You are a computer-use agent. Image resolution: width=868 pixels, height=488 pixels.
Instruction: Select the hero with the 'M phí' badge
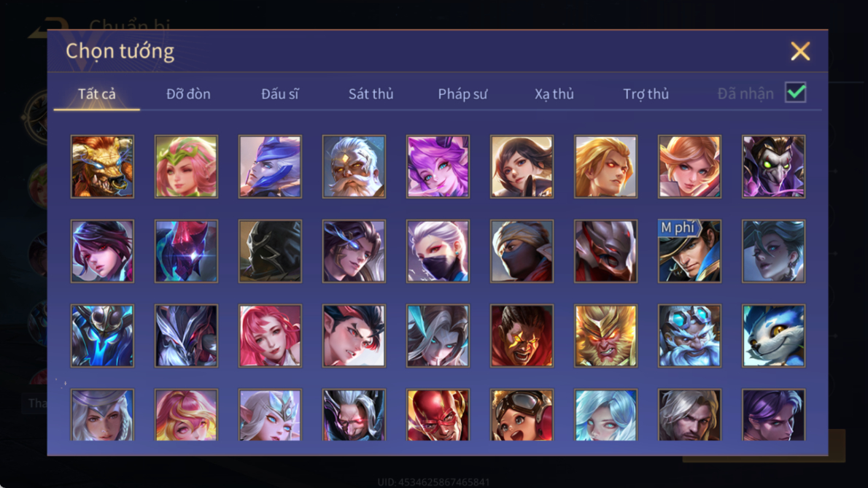click(690, 251)
